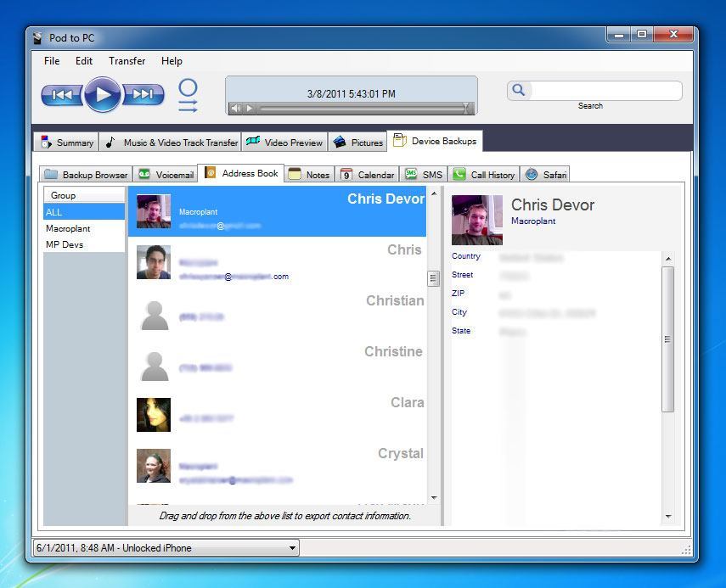Open the SMS sub-tab

[x=424, y=175]
